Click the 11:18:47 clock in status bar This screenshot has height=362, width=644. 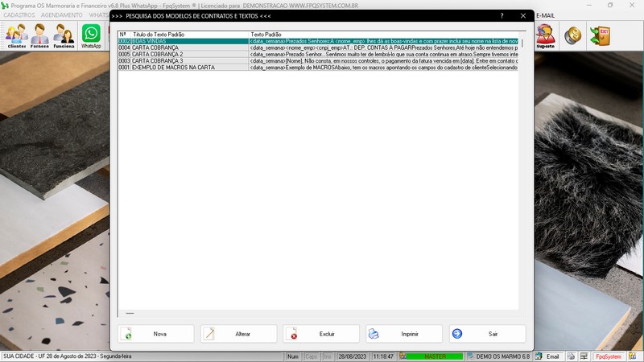click(x=383, y=356)
